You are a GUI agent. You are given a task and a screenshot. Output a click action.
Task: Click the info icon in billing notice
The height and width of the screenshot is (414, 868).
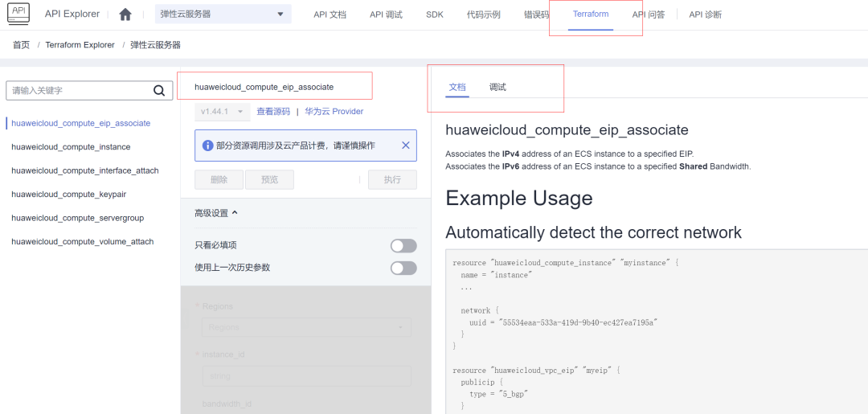(207, 146)
